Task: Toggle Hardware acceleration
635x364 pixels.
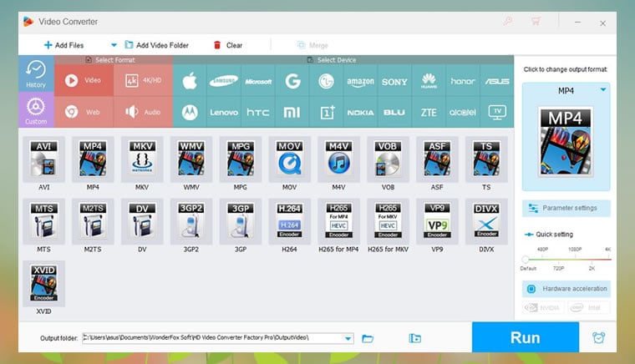Action: 566,288
